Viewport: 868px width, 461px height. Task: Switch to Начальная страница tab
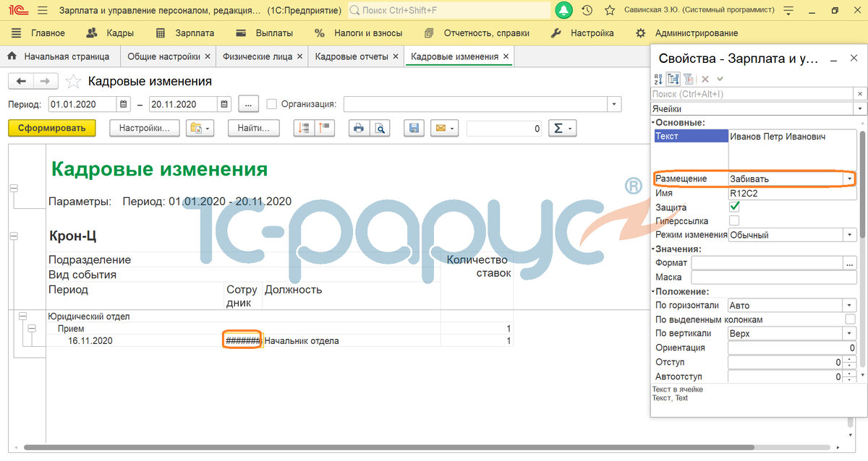coord(59,56)
